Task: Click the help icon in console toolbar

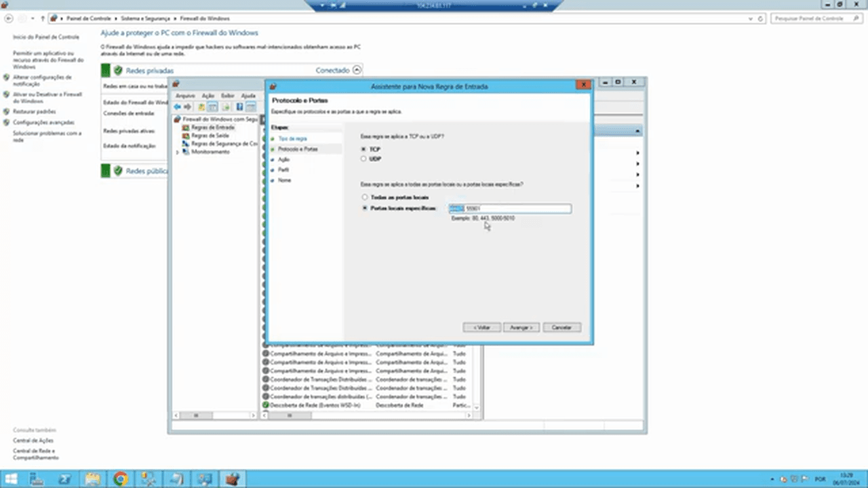Action: tap(239, 107)
